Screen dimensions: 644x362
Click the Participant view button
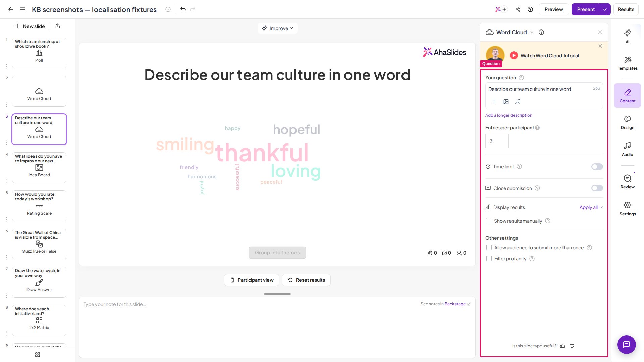252,280
